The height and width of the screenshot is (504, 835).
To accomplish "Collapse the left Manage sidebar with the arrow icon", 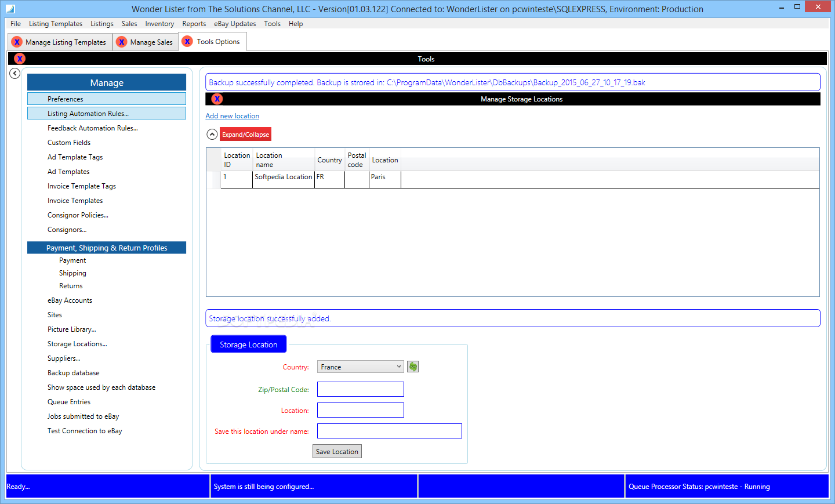I will [15, 73].
